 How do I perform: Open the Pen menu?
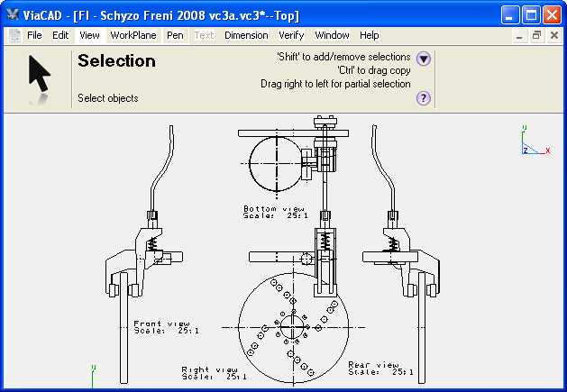click(175, 35)
